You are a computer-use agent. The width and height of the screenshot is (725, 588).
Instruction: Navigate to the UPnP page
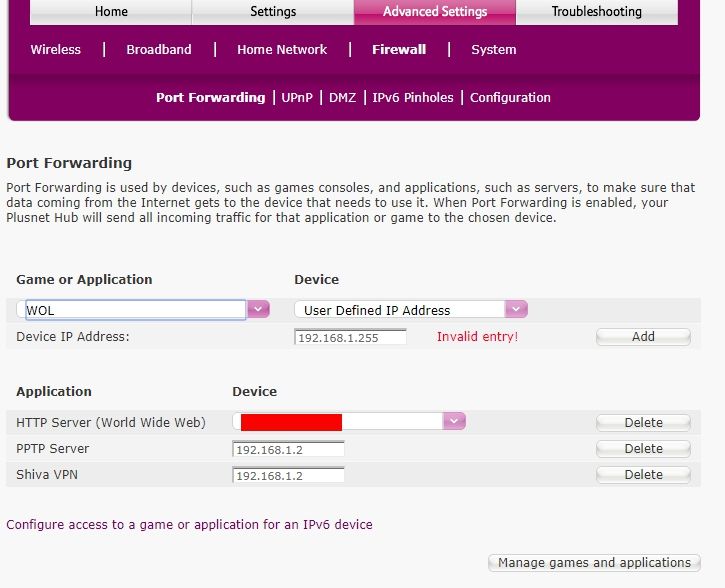tap(297, 97)
